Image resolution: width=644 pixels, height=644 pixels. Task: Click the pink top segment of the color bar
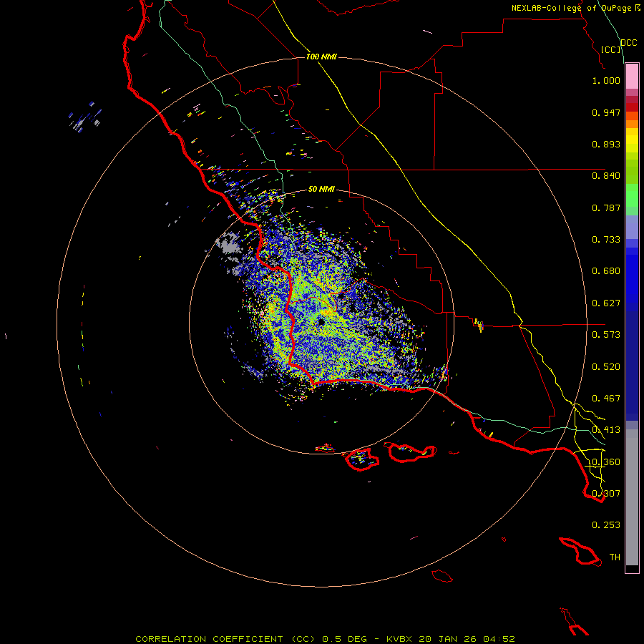point(632,77)
